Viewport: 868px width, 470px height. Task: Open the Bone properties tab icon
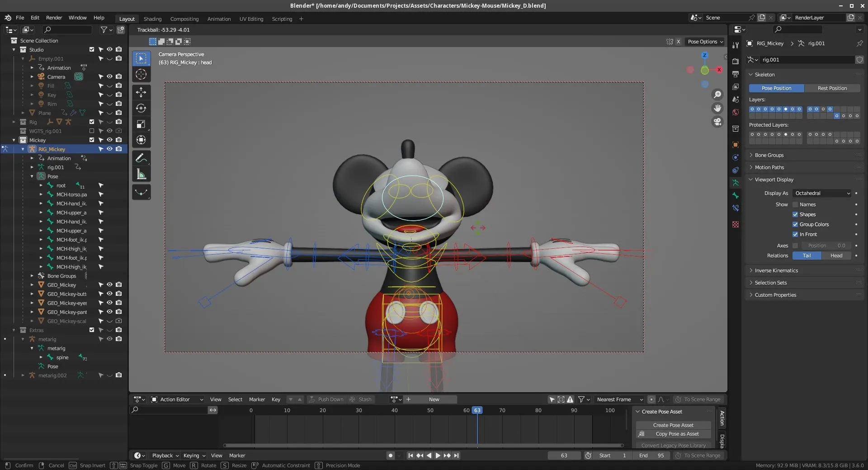pos(736,195)
